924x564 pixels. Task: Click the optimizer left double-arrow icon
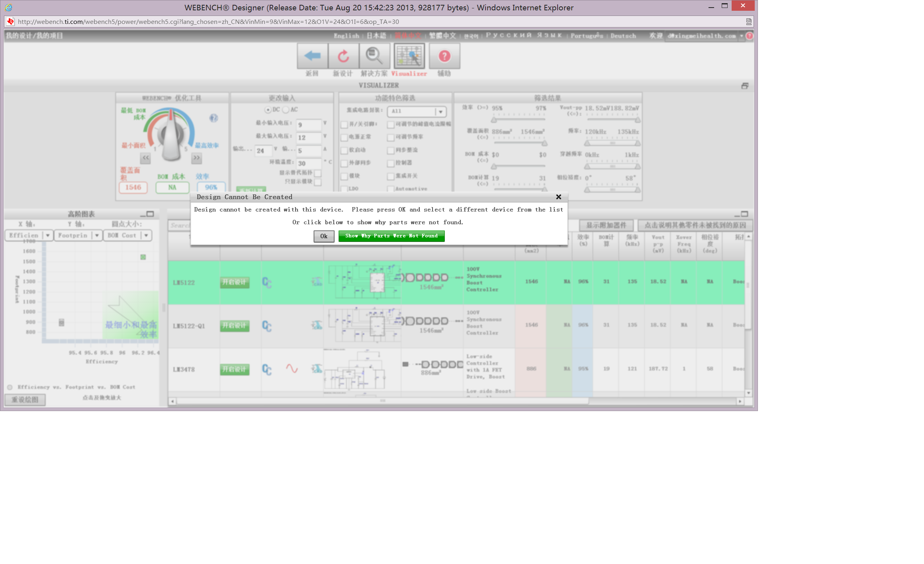(146, 158)
